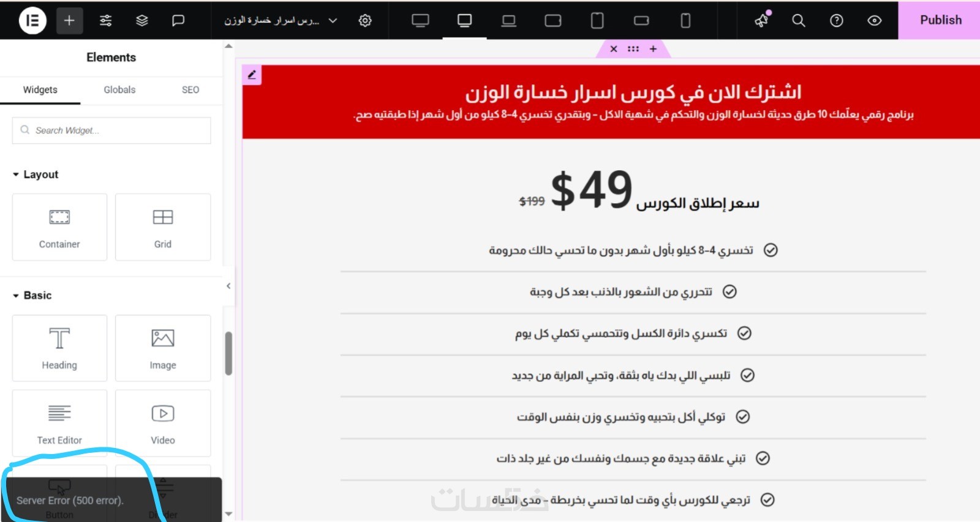Select list item 'تبني علاقة جديدة'
Viewport: 980px width, 522px height.
coord(621,458)
